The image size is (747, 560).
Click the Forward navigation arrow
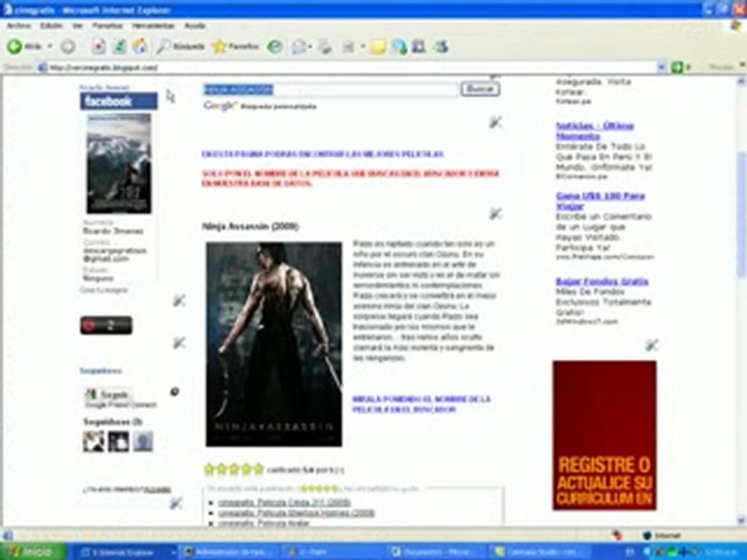68,46
